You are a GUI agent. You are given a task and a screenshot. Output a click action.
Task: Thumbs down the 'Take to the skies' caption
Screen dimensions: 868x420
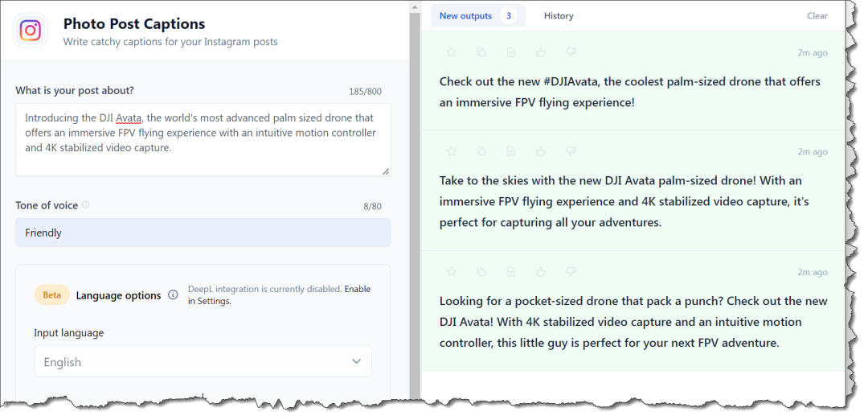coord(571,151)
